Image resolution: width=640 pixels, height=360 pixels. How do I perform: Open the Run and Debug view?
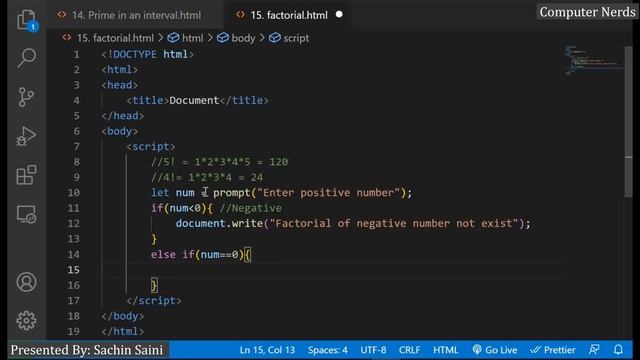pos(27,136)
